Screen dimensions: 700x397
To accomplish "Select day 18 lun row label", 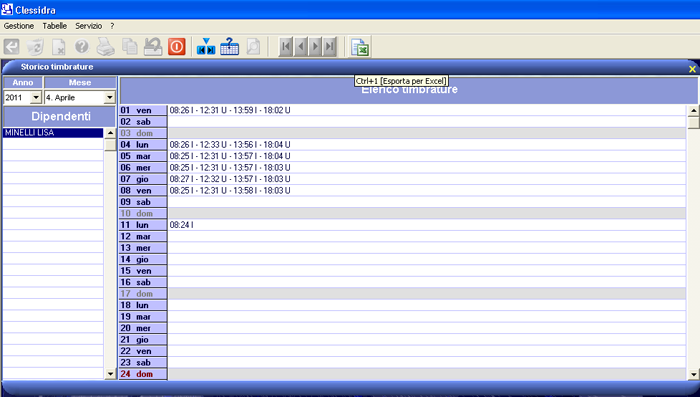I will coord(143,305).
